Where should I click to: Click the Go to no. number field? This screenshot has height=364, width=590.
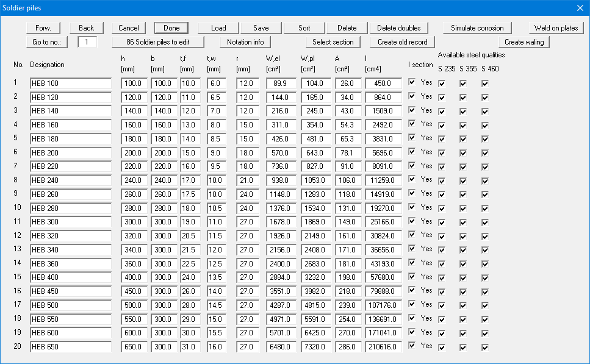tap(87, 42)
